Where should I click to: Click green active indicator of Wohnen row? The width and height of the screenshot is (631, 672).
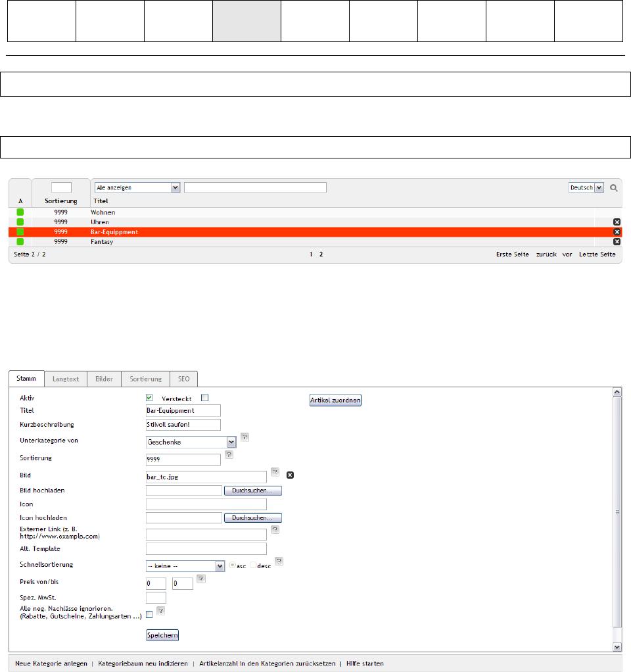coord(20,212)
